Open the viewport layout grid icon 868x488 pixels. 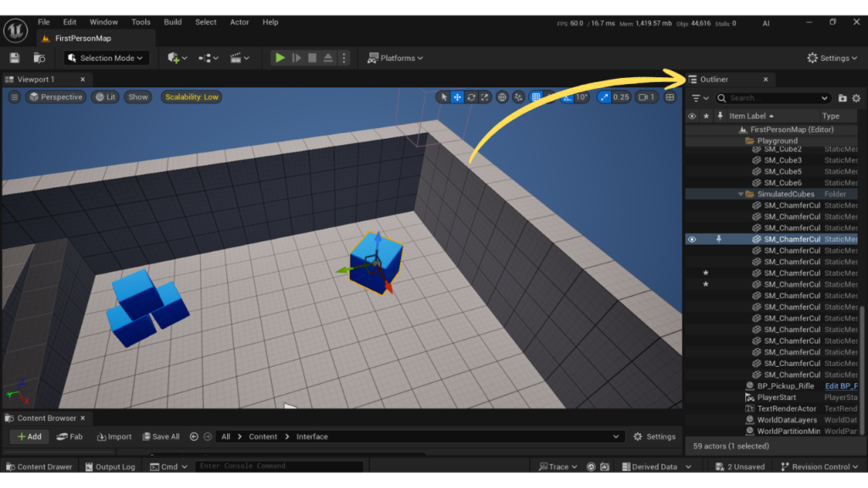coord(670,97)
